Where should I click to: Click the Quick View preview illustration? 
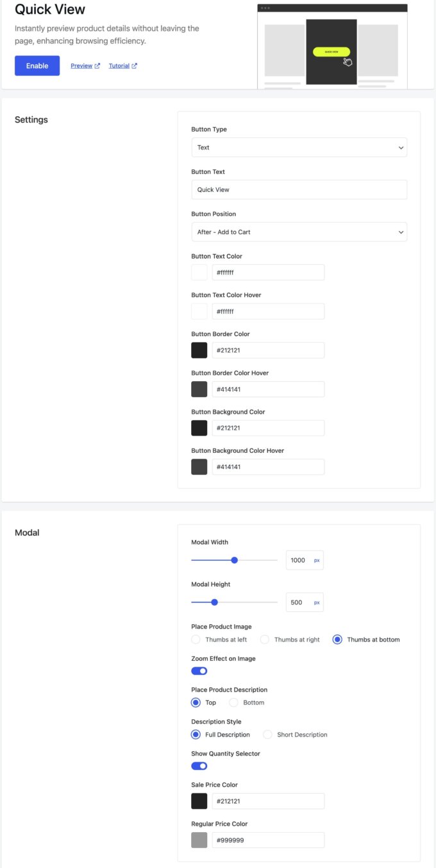332,46
